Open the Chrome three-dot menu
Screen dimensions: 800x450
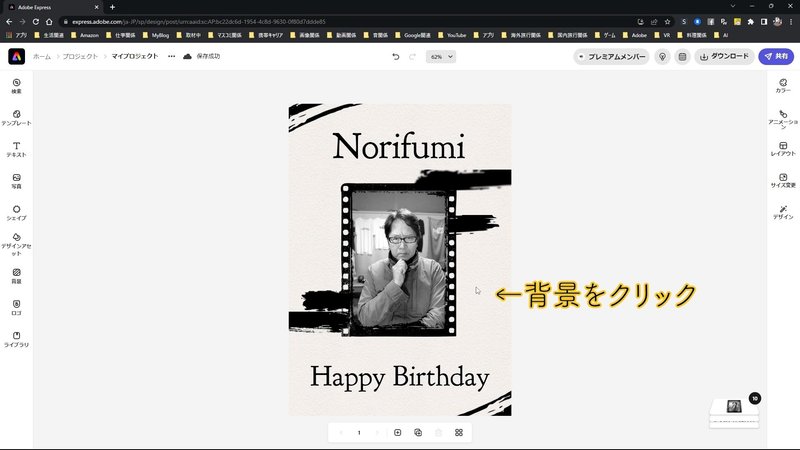791,21
